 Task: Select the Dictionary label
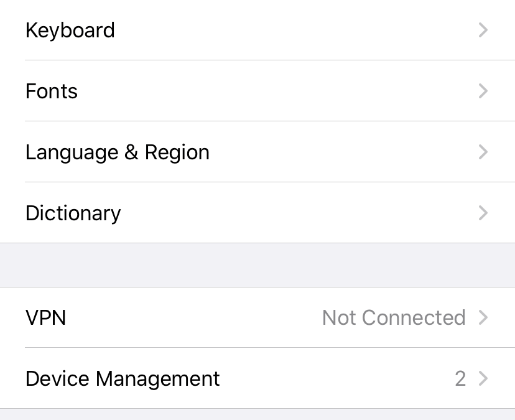[x=73, y=213]
